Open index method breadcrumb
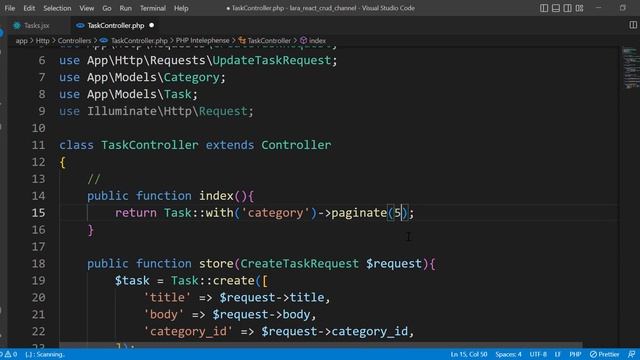Image resolution: width=640 pixels, height=360 pixels. 317,40
